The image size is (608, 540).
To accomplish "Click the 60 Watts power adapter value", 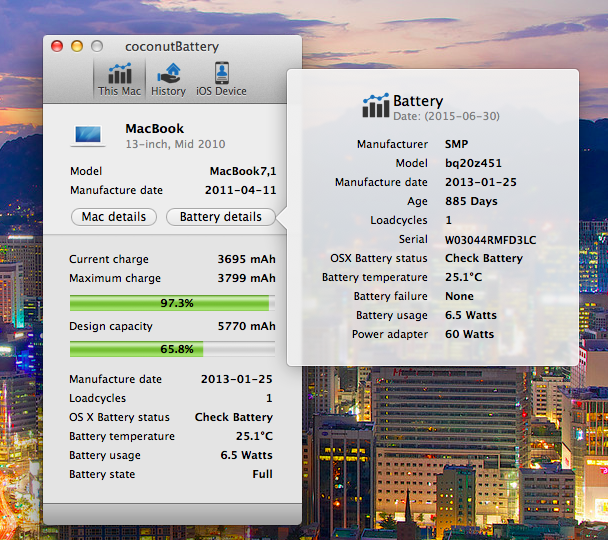I will coord(470,334).
